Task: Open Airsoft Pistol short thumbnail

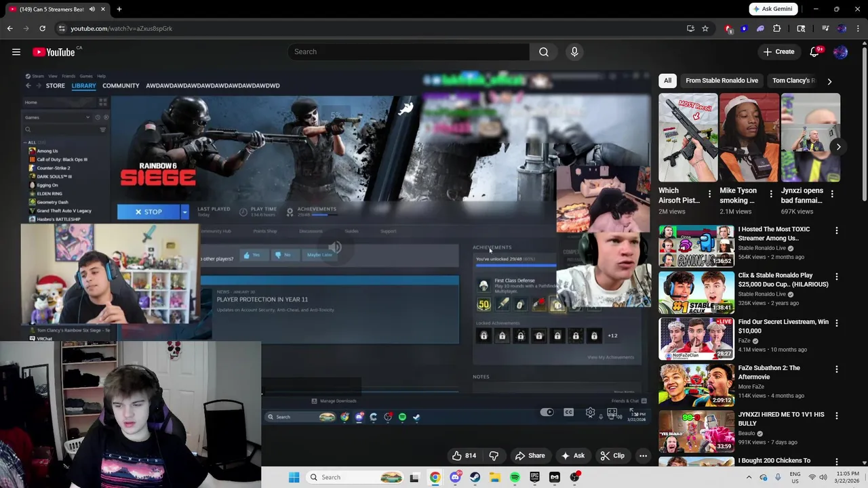Action: point(688,138)
